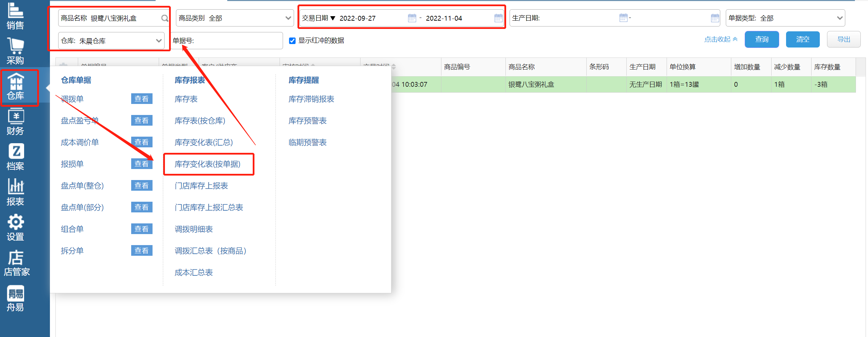This screenshot has width=868, height=337.
Task: Open 拆分单 menu entry
Action: coord(72,251)
